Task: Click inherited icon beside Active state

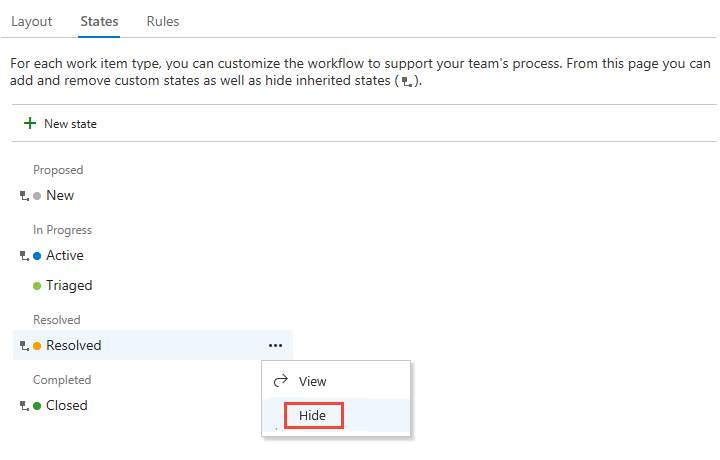Action: click(x=24, y=256)
